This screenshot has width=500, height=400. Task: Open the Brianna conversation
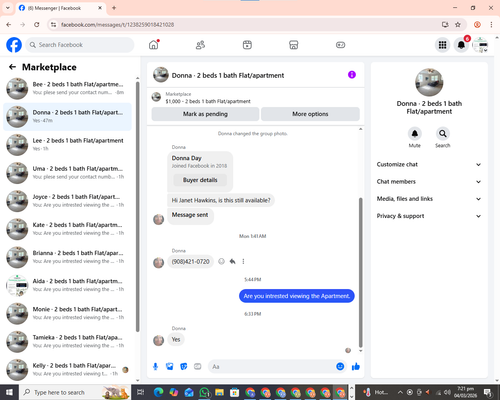coord(68,257)
